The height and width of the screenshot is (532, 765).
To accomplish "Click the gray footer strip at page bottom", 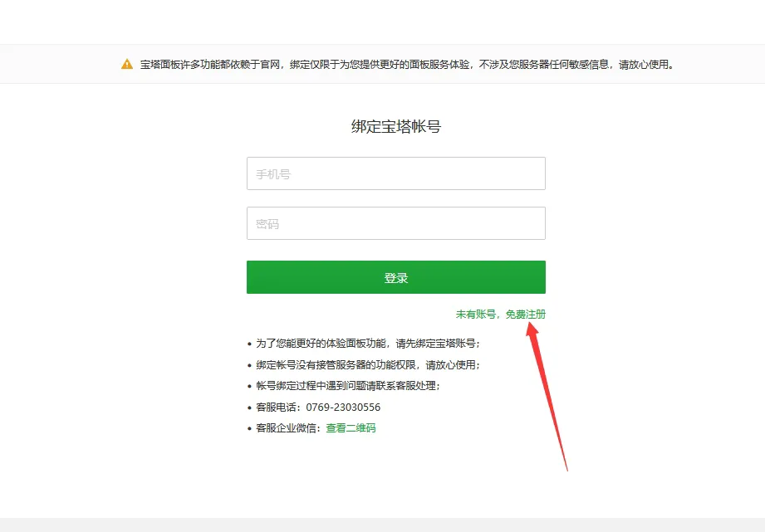I will 382,525.
